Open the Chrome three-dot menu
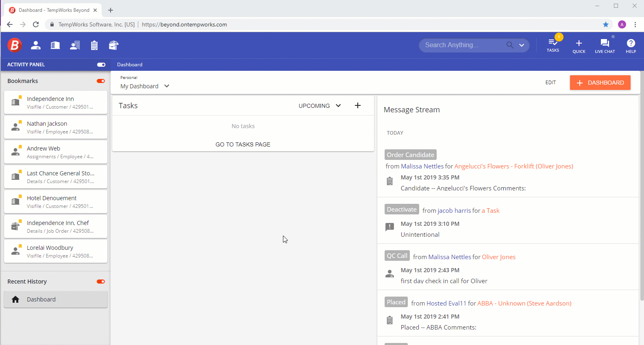This screenshot has width=644, height=345. (635, 24)
